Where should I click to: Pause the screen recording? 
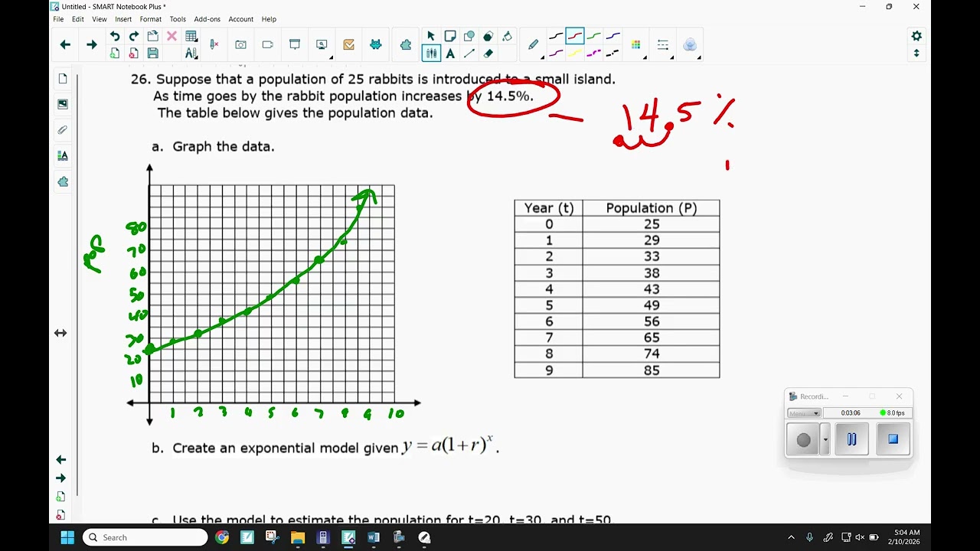click(851, 439)
